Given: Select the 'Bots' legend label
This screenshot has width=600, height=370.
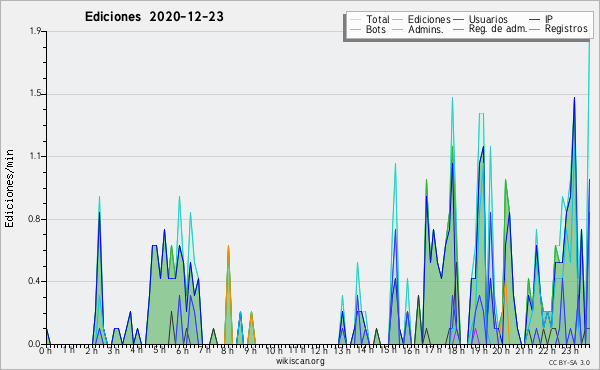Looking at the screenshot, I should coord(376,29).
